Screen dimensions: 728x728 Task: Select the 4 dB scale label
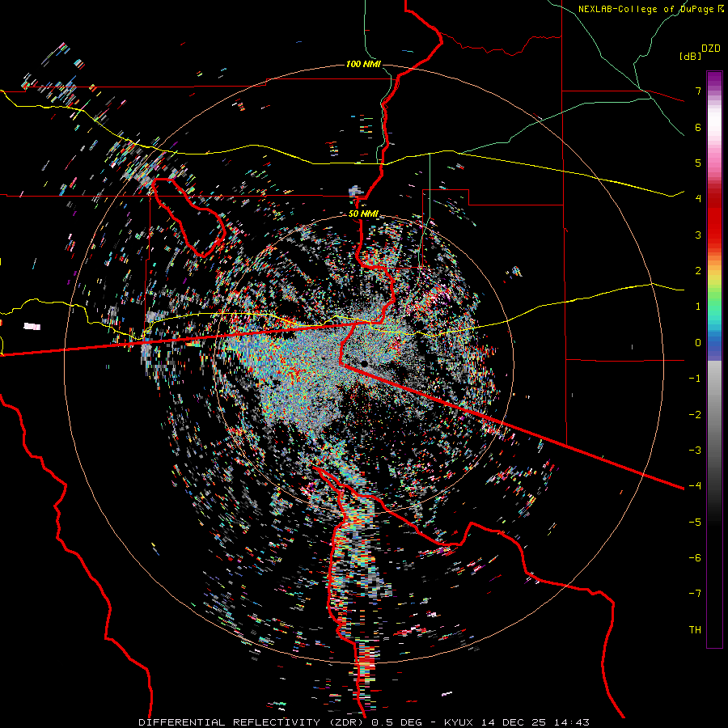click(x=698, y=199)
